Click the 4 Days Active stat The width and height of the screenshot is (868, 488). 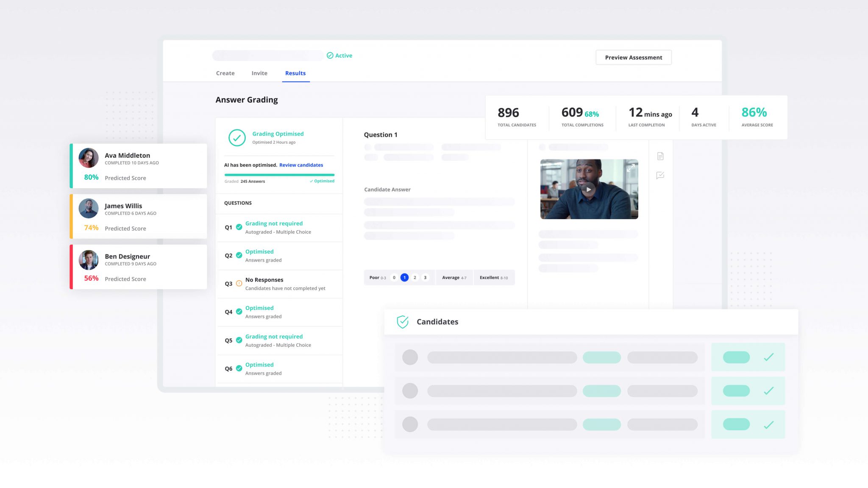[704, 117]
